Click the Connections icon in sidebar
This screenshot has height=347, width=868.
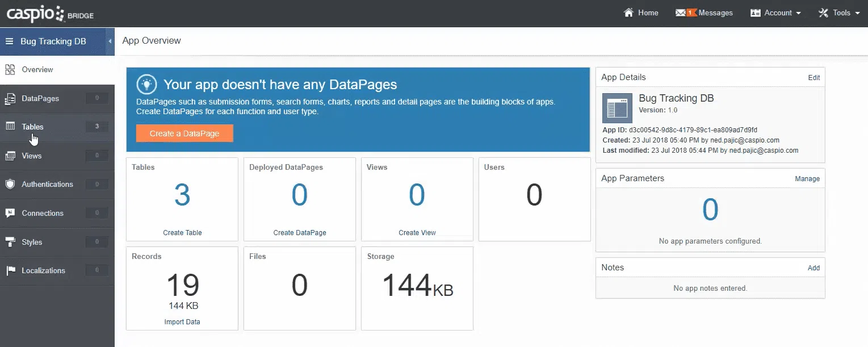[x=10, y=213]
